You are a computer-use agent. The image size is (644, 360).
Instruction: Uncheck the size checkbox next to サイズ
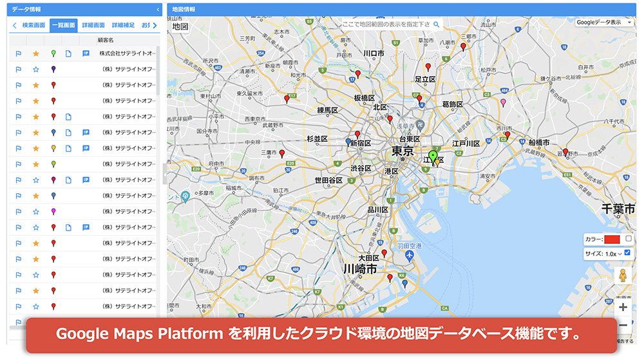pos(627,252)
